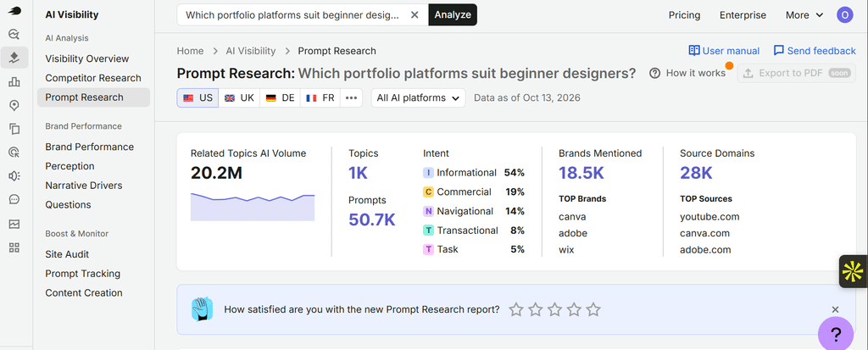Open Site Audit in sidebar

(x=67, y=254)
